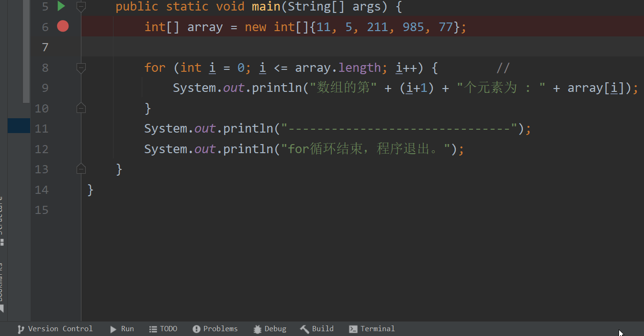This screenshot has width=644, height=336.
Task: Open the Debug tool window icon
Action: tap(258, 329)
